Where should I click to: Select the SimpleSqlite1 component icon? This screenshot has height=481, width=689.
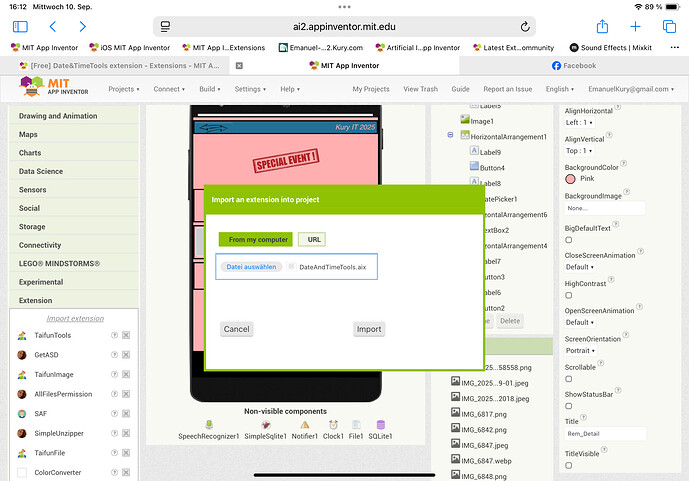click(x=265, y=424)
